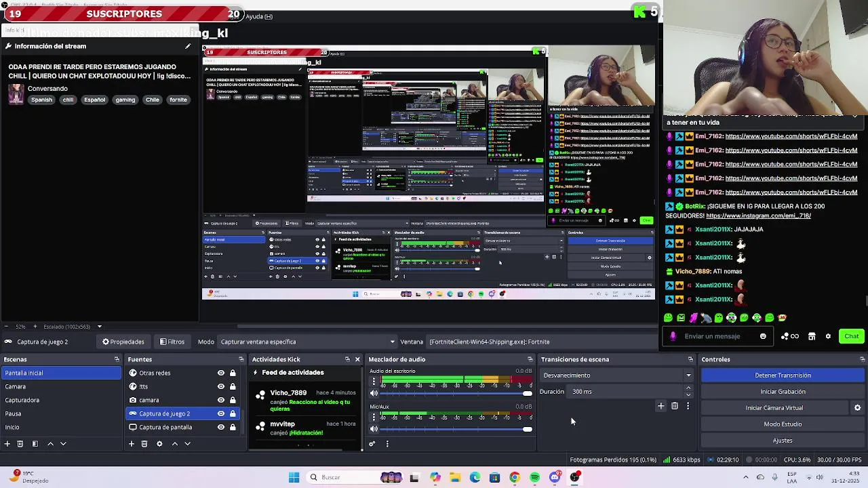Open channel points icon beside chat input
868x488 pixels.
tap(790, 336)
